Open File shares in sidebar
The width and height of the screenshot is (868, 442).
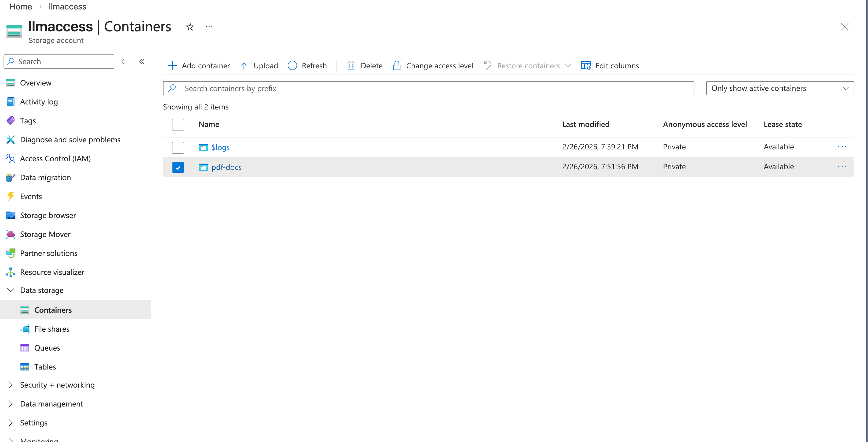click(52, 329)
